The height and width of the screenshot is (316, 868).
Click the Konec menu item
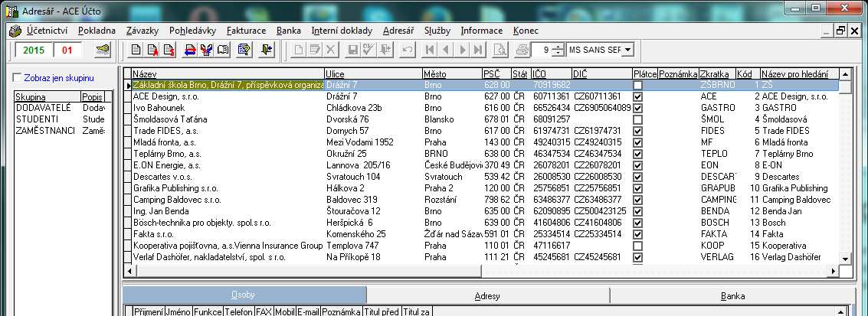(x=526, y=31)
